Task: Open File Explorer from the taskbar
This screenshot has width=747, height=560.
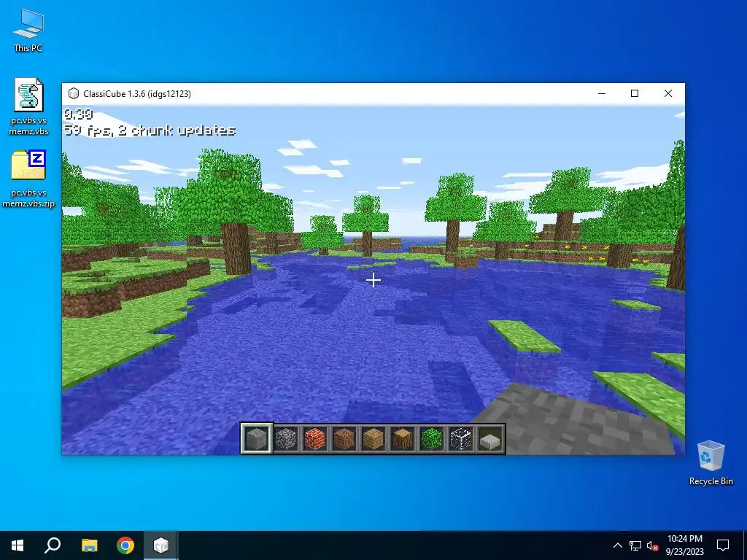Action: 89,545
